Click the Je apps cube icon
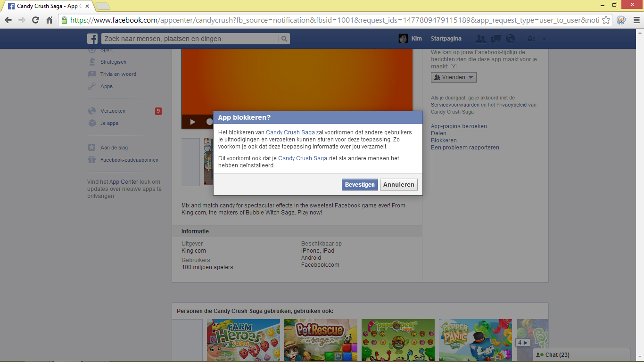The height and width of the screenshot is (362, 644). (x=92, y=123)
